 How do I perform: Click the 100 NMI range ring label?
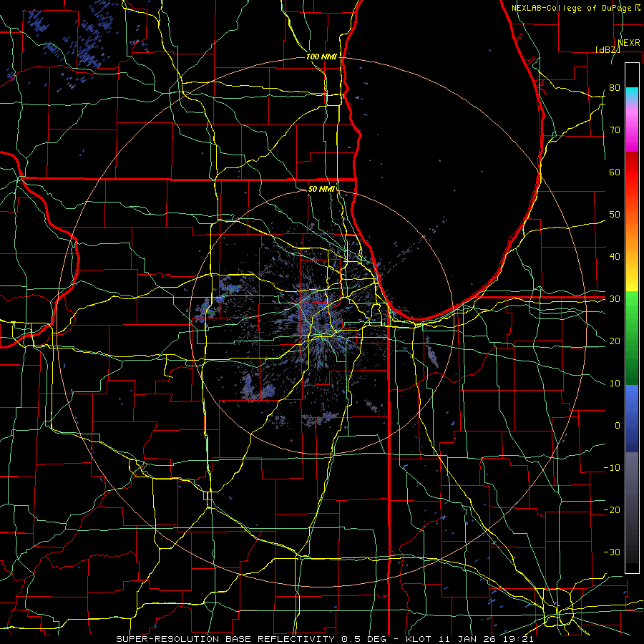321,57
